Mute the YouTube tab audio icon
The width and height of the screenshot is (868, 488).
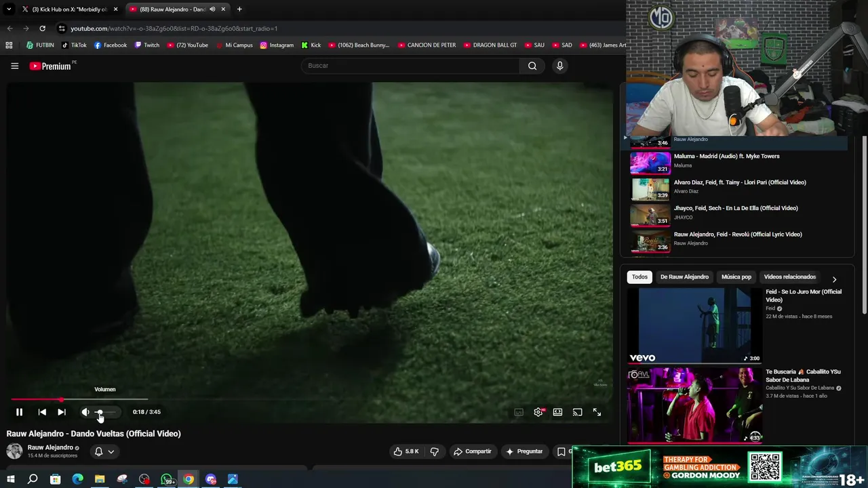pyautogui.click(x=212, y=9)
